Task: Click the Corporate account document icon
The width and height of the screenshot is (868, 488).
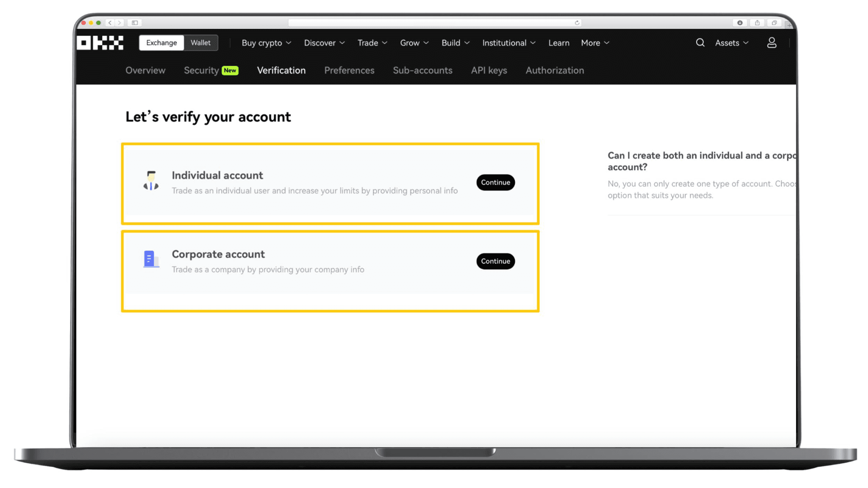Action: click(x=150, y=260)
